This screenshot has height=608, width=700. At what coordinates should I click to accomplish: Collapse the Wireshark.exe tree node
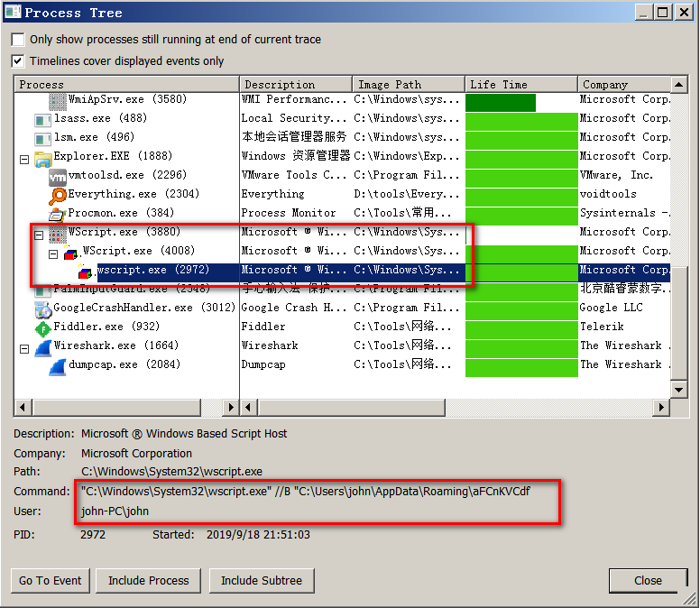point(24,348)
